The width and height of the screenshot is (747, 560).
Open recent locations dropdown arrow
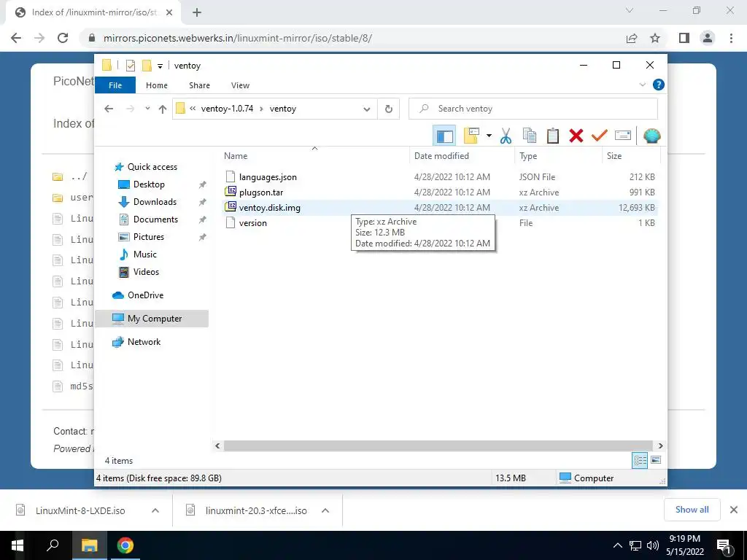tap(147, 109)
